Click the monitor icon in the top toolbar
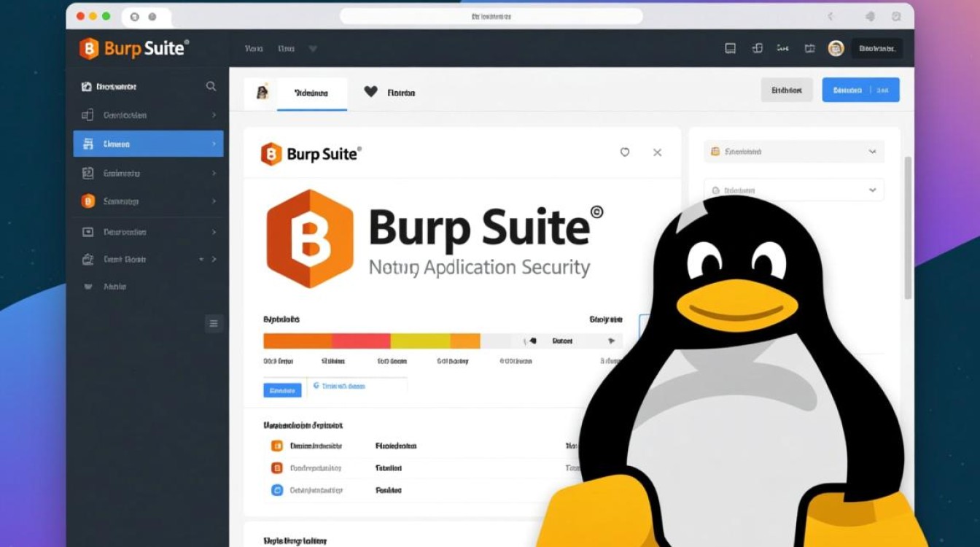The image size is (980, 547). click(x=729, y=48)
